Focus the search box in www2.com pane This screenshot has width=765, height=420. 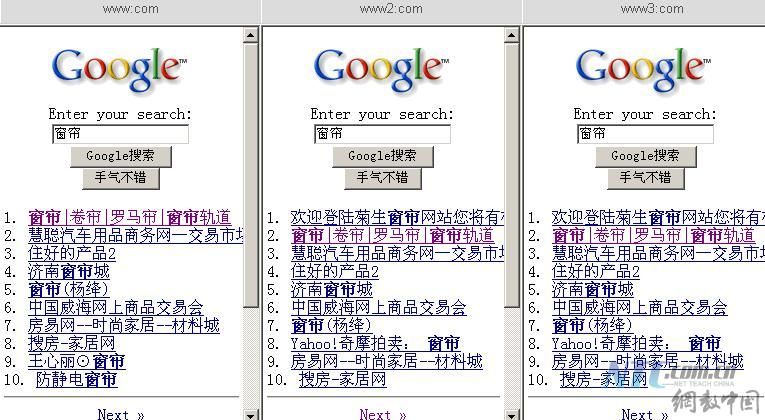[x=382, y=134]
